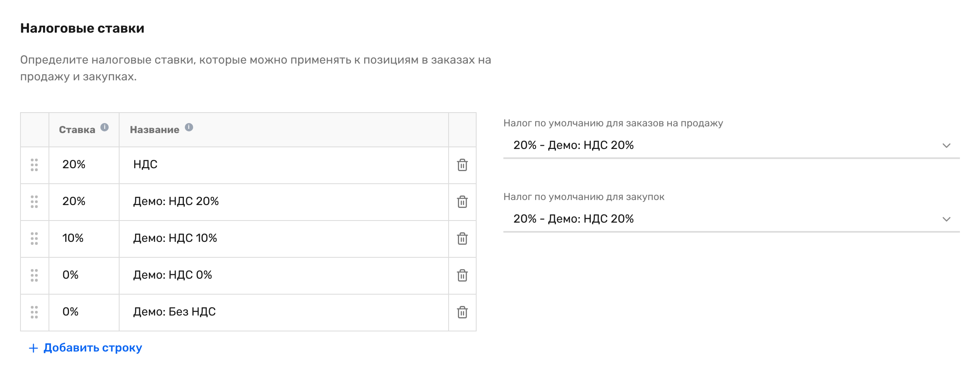Grab drag handle of the НДС row

click(x=34, y=165)
